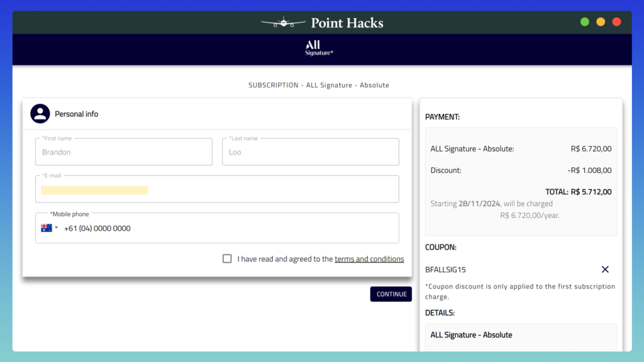Open the country code dropdown next to the flag
Viewport: 644px width, 362px height.
click(58, 228)
